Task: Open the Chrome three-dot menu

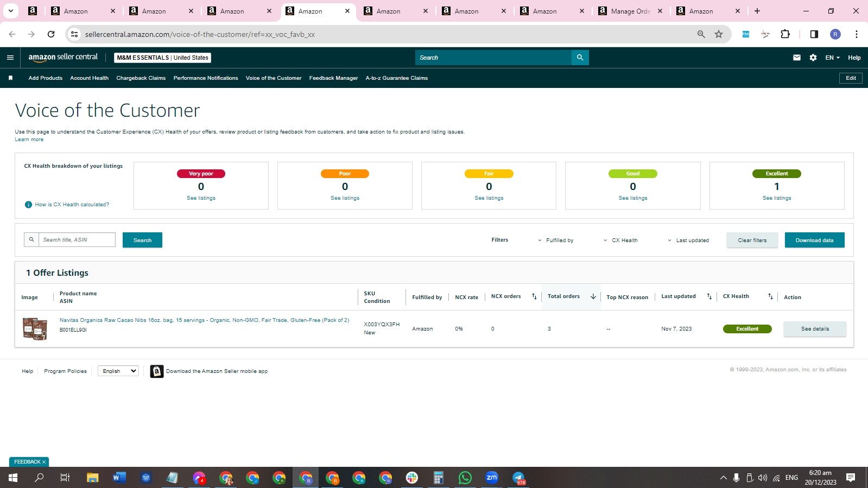Action: point(857,34)
